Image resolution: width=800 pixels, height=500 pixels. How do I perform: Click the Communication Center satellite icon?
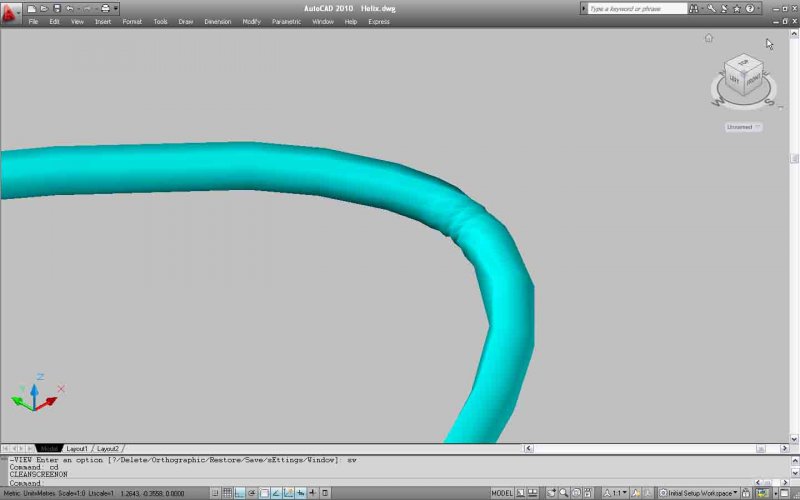(x=724, y=9)
